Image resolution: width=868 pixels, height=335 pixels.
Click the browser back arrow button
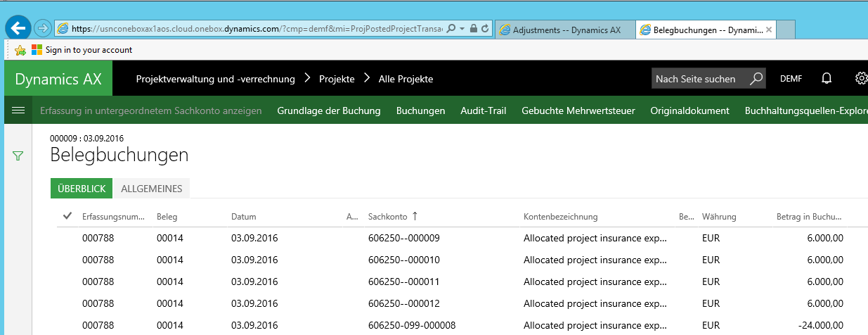[18, 28]
